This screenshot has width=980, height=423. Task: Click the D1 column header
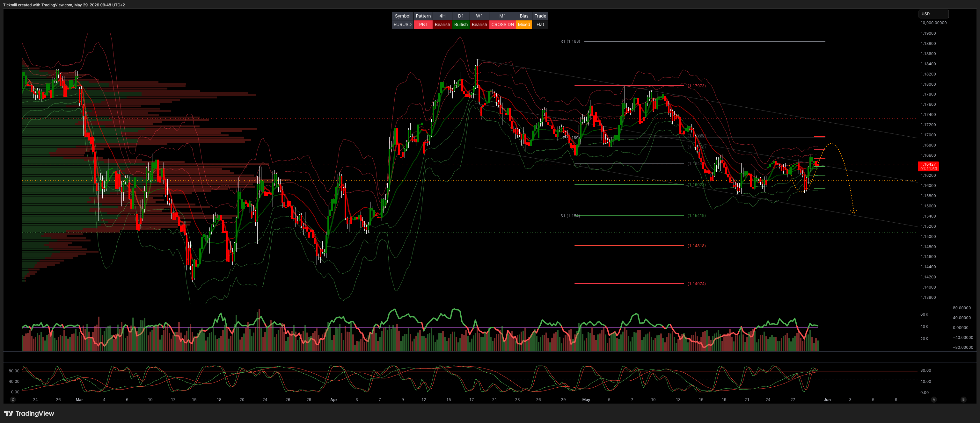pos(461,16)
